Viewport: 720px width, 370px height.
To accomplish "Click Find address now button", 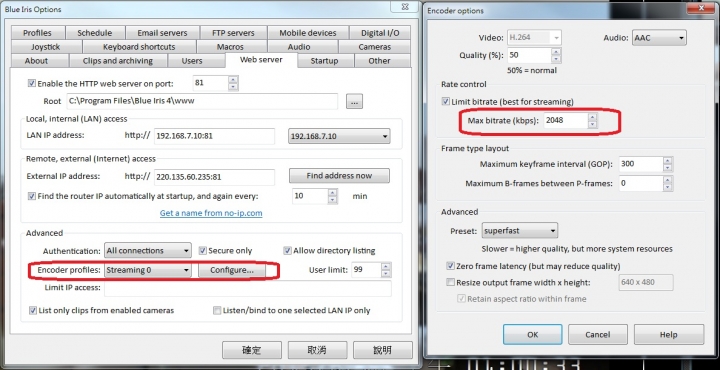I will 339,175.
